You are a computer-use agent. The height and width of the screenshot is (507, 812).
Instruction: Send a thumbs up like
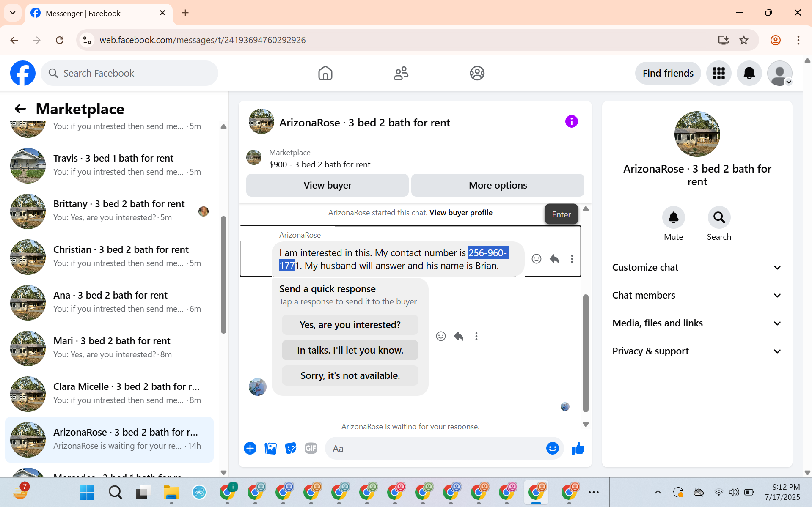pos(578,448)
